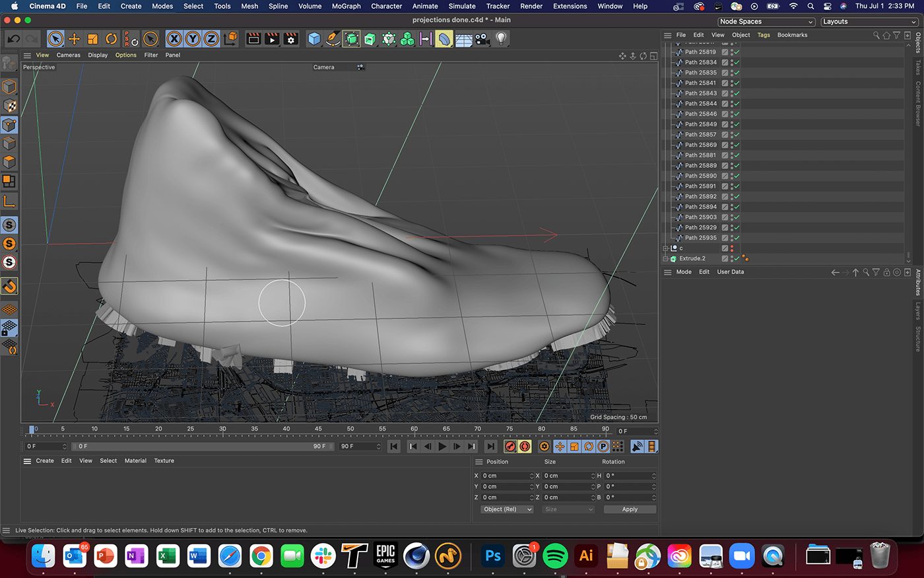Add a Cube primitive object
This screenshot has width=924, height=578.
point(314,39)
